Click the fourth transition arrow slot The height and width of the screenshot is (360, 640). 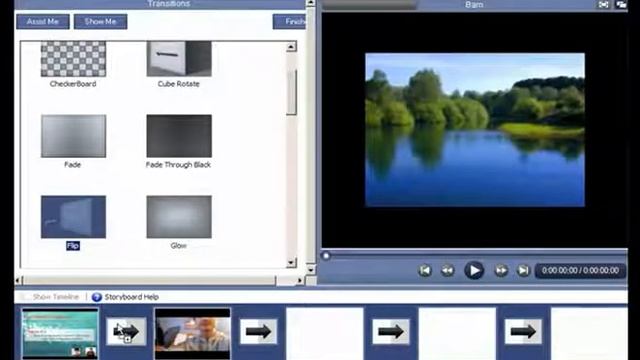pos(523,331)
